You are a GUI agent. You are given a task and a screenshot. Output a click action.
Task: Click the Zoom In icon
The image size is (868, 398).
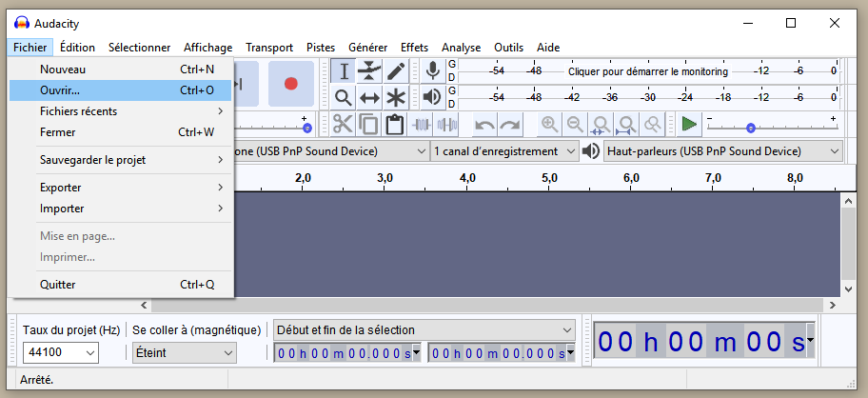(x=550, y=124)
